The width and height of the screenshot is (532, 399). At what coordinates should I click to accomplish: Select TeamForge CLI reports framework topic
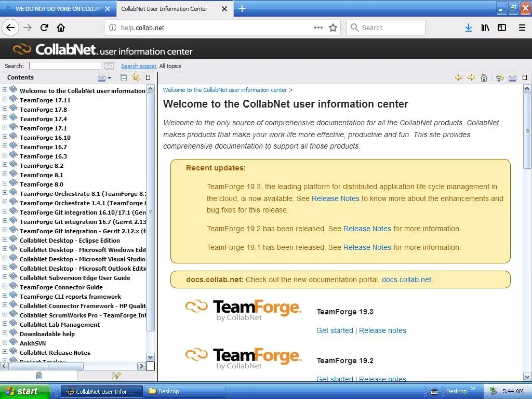[x=70, y=297]
